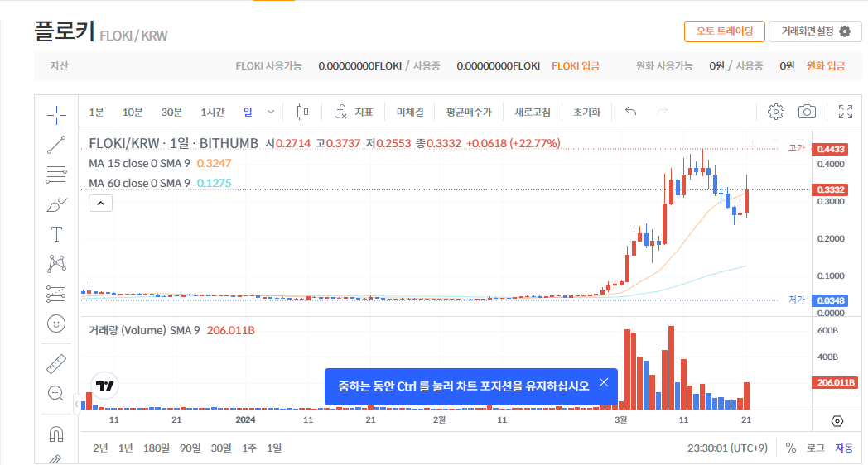Screen dimensions: 868x465
Task: Select the trend line drawing tool
Action: click(56, 145)
